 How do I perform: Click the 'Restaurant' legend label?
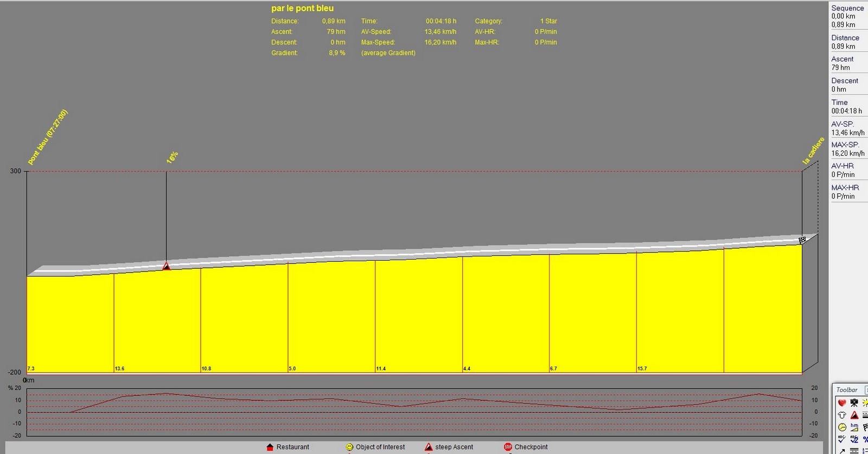[x=292, y=447]
